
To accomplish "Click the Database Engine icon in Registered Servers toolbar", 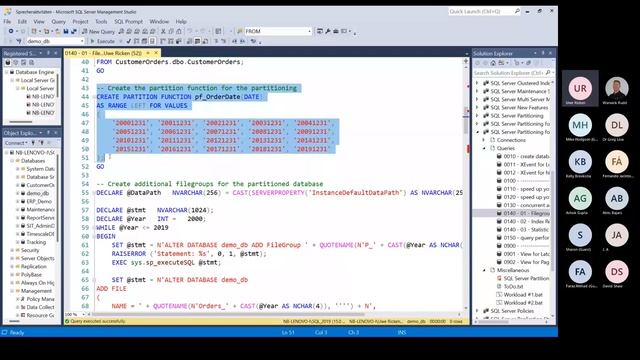I will [8, 63].
